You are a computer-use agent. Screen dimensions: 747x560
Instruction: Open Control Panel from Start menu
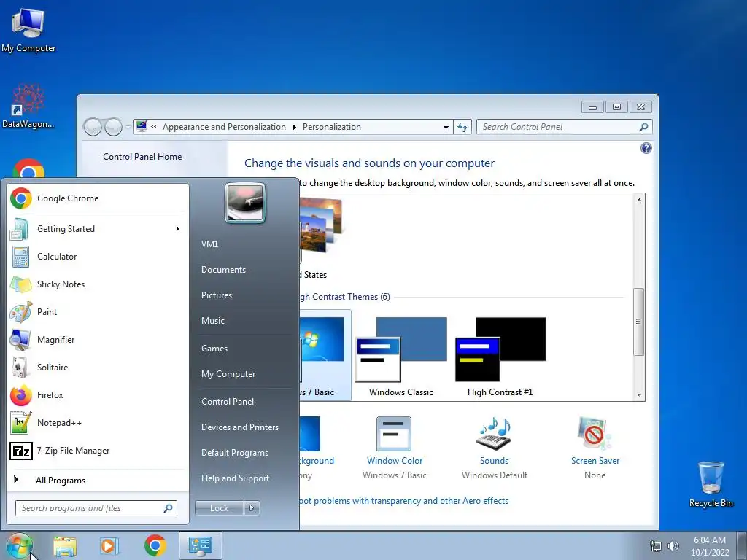[x=228, y=402]
